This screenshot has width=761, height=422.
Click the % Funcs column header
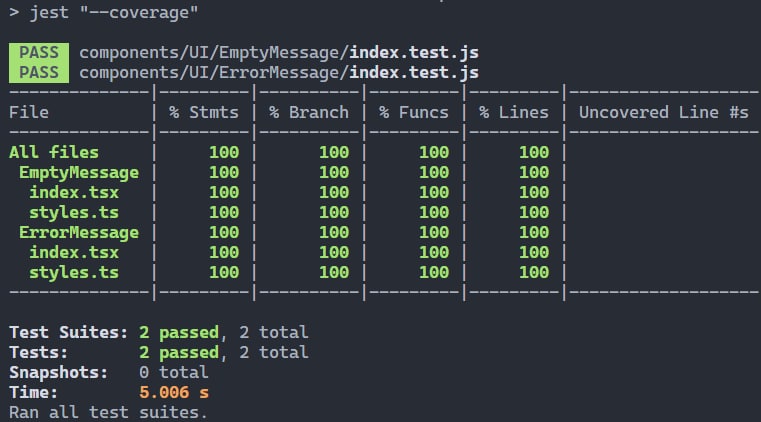(414, 113)
